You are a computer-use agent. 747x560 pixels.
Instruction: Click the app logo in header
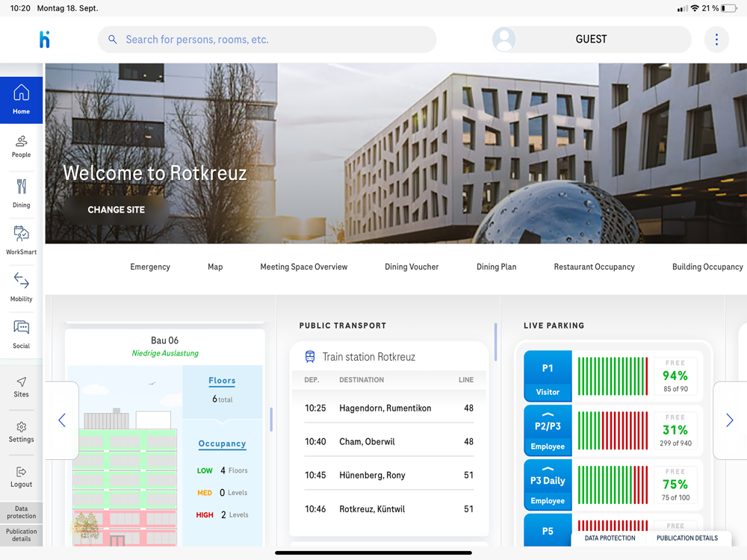click(x=44, y=40)
